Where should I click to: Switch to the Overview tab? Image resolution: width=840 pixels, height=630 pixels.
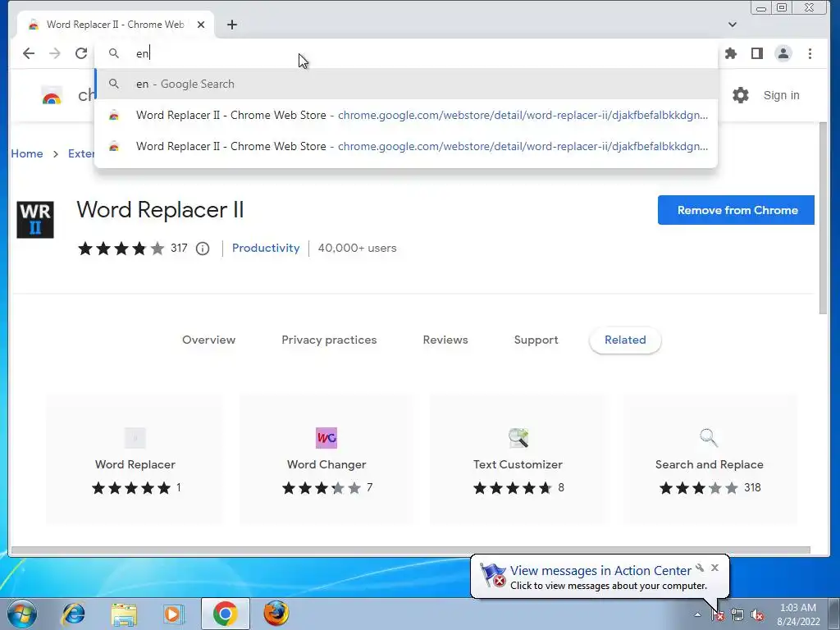[x=208, y=340]
